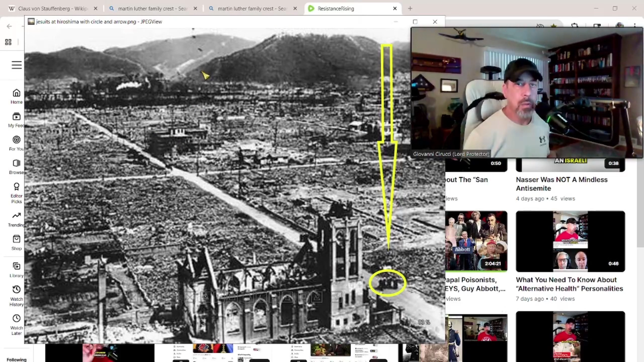Open a new browser tab
Viewport: 644px width, 362px height.
coord(410,9)
